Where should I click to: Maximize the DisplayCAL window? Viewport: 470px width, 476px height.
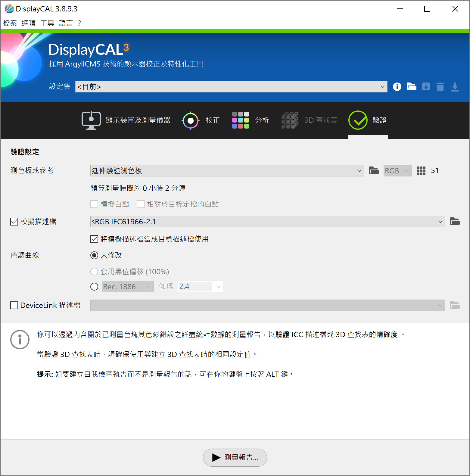427,9
